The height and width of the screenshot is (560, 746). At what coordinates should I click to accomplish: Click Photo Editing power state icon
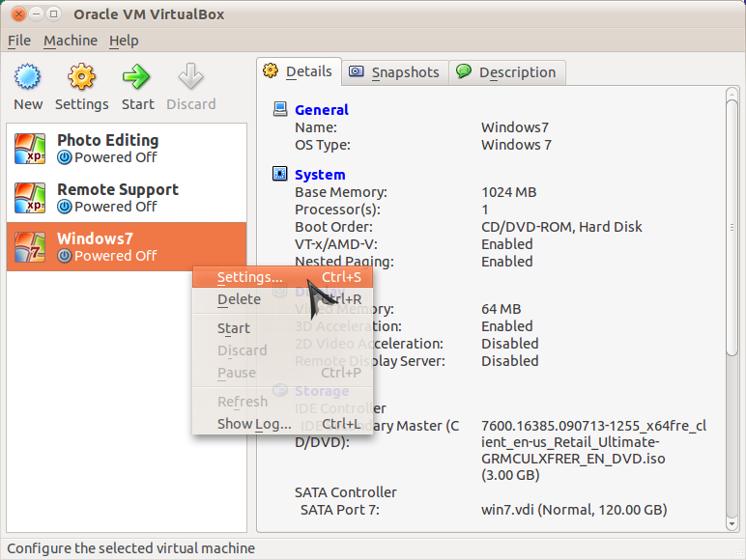pyautogui.click(x=64, y=157)
